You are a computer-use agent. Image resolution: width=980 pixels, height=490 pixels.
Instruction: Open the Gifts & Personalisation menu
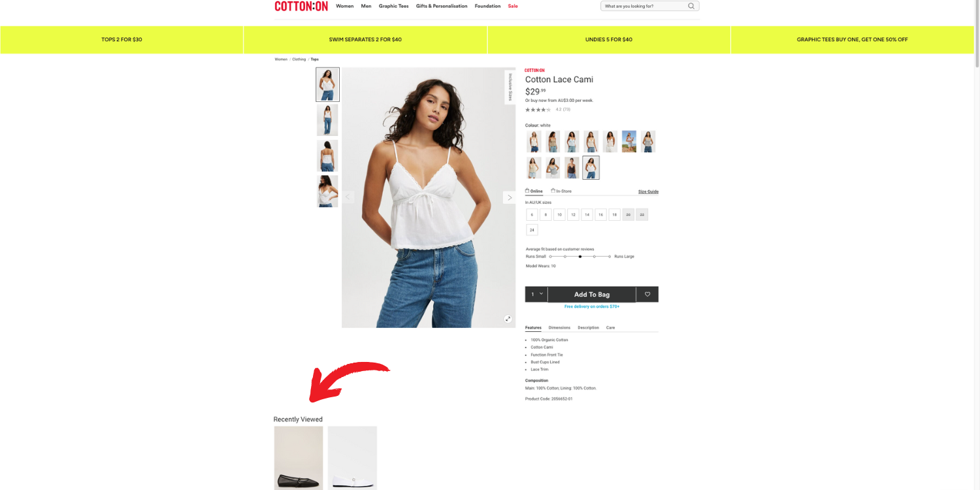(x=442, y=6)
